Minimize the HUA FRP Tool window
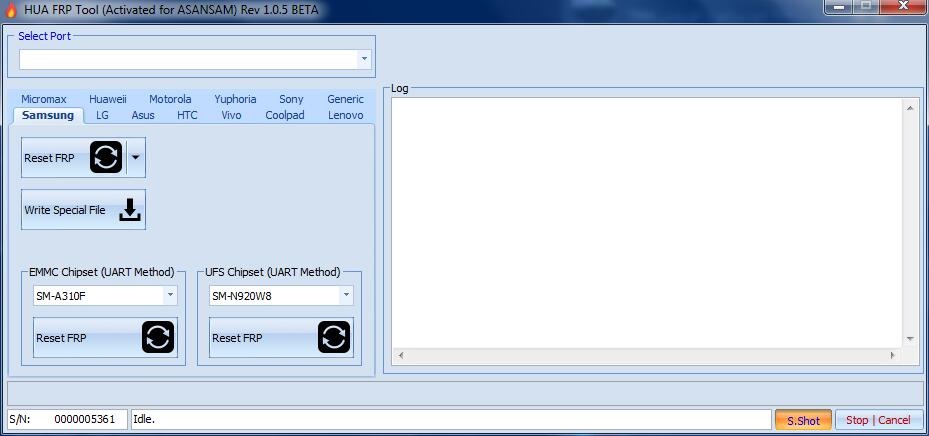Image resolution: width=929 pixels, height=436 pixels. pyautogui.click(x=838, y=7)
